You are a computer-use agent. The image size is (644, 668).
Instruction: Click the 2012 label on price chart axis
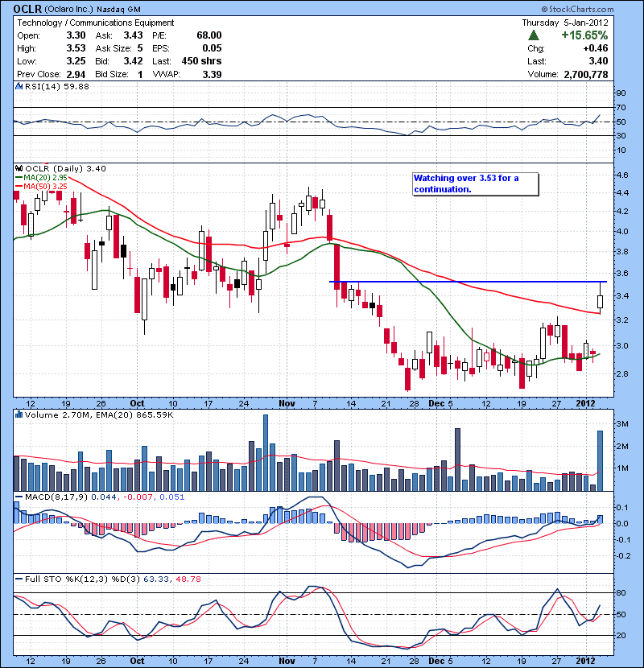pyautogui.click(x=585, y=403)
